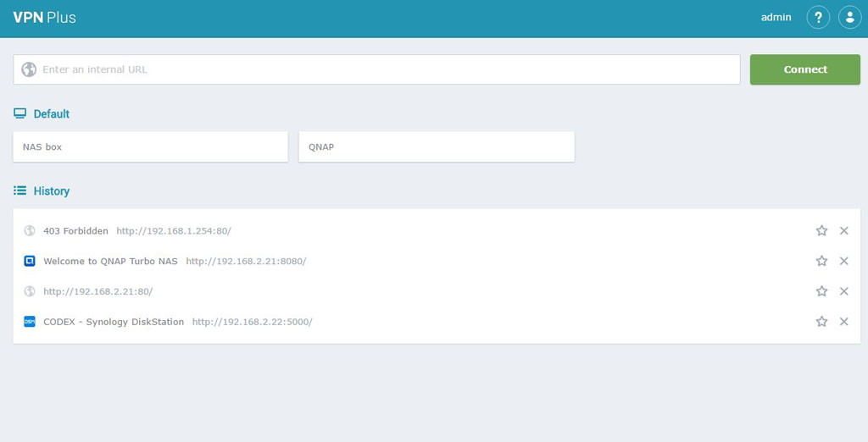Remove the 403 Forbidden history entry

pyautogui.click(x=843, y=230)
